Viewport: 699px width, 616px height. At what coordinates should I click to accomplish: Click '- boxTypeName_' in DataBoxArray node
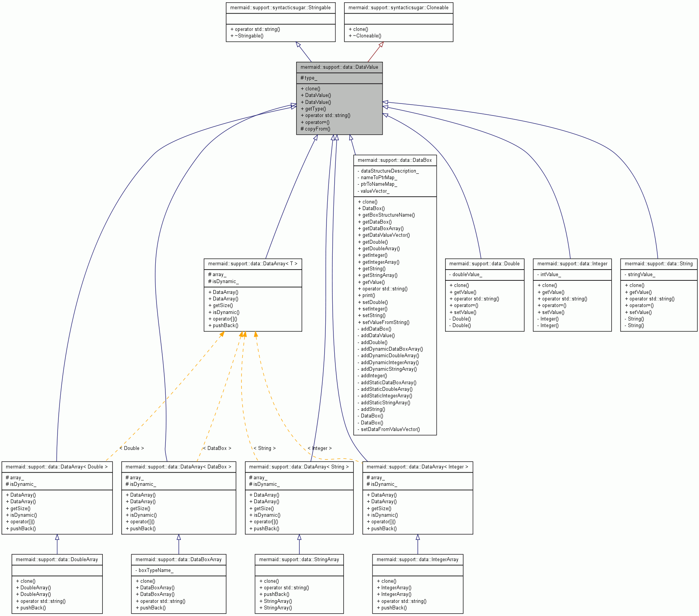155,570
